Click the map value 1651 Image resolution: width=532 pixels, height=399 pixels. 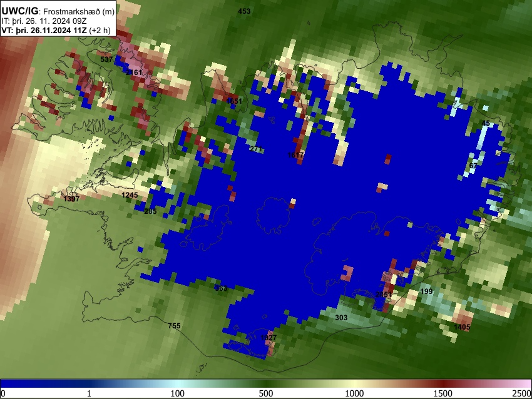click(234, 101)
